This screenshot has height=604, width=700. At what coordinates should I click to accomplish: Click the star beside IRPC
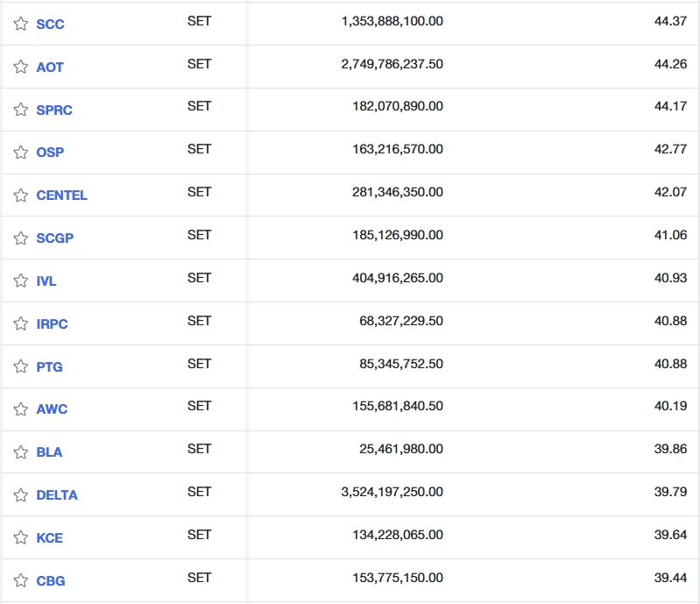point(21,324)
